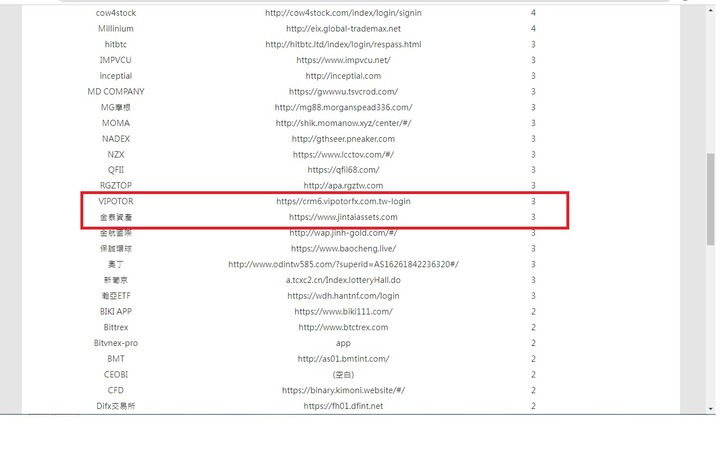Select the Bitvnex-pro name cell
This screenshot has height=450, width=720.
[x=116, y=343]
